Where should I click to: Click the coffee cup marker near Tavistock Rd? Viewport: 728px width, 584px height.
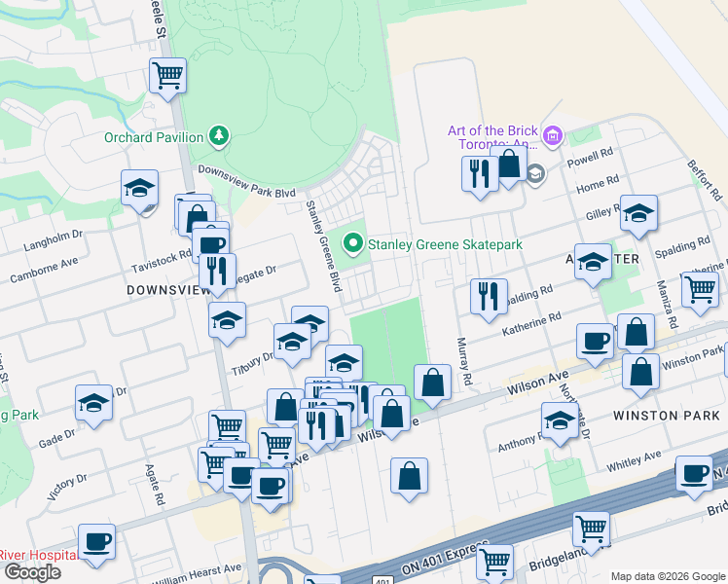point(211,244)
